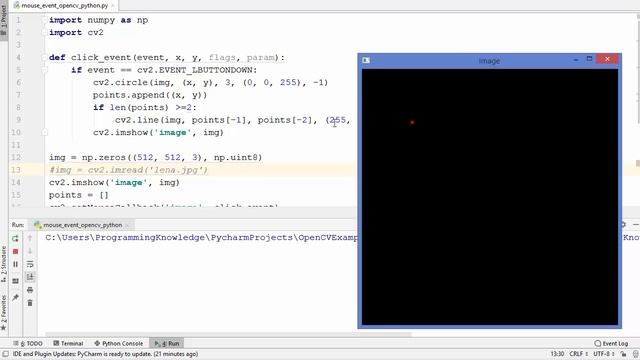Click the IDE and Plugin Updates status message

[x=105, y=354]
